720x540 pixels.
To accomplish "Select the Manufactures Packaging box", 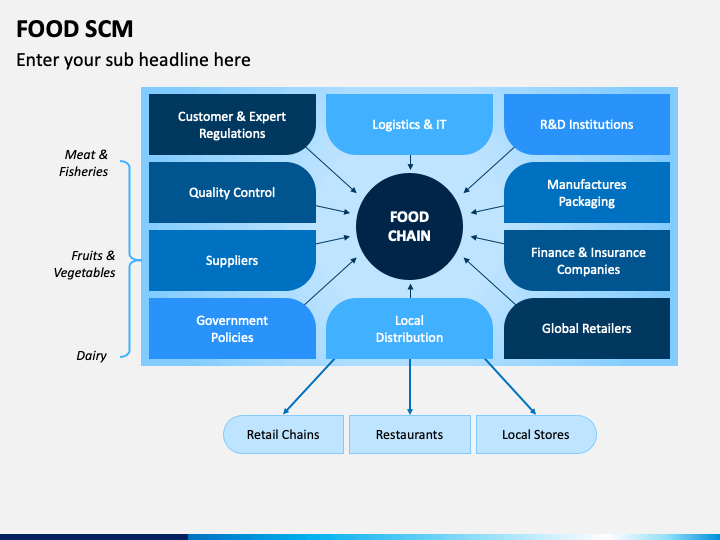I will coord(587,192).
